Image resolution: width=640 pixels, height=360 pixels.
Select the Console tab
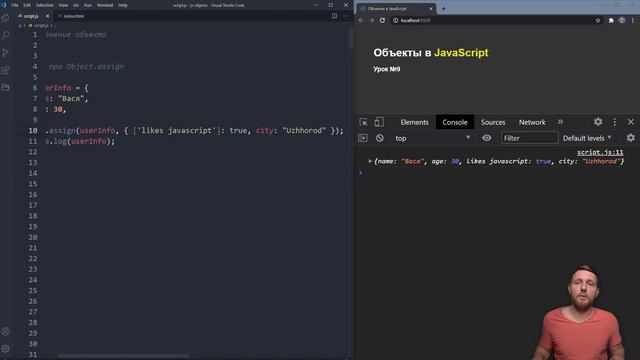(x=455, y=122)
